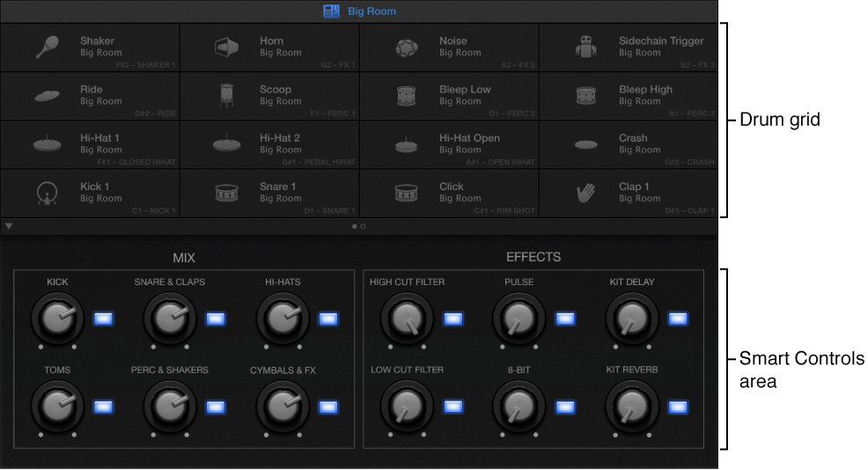The width and height of the screenshot is (868, 470).
Task: Toggle CYMBALS & FX blue button
Action: (327, 408)
